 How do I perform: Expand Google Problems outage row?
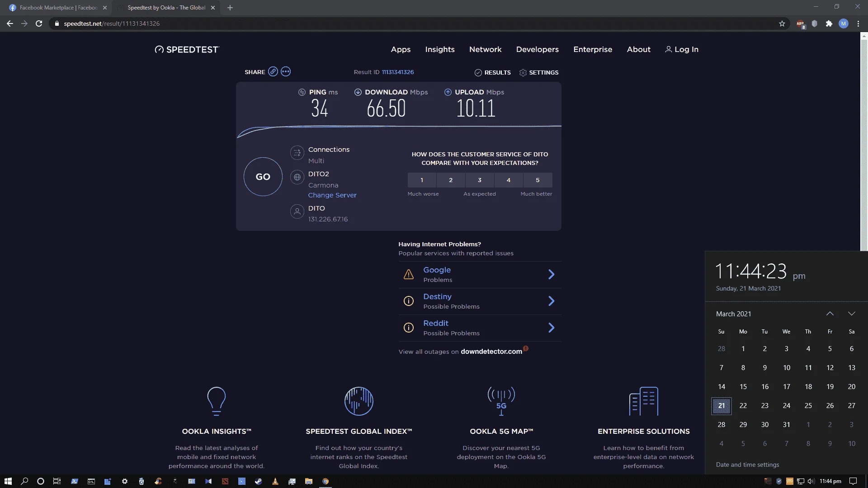480,274
